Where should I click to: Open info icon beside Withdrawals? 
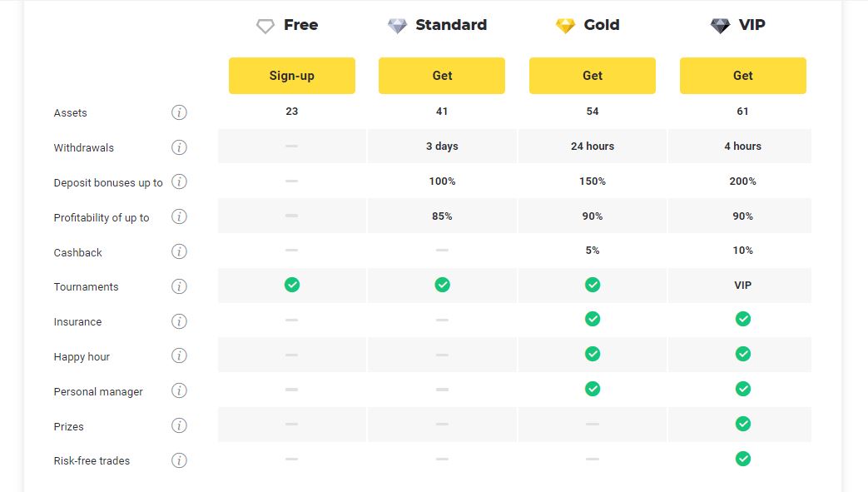tap(179, 147)
